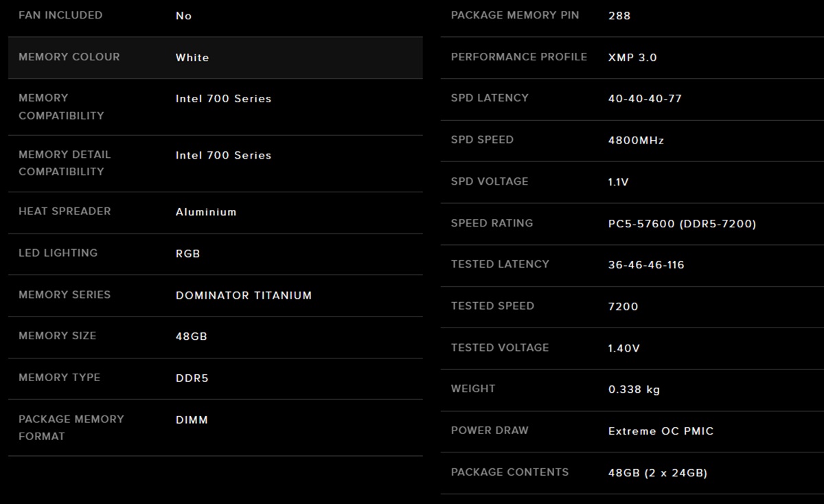Select the "40-40-40-77" SPD latency value
Image resolution: width=824 pixels, height=504 pixels.
coord(645,99)
